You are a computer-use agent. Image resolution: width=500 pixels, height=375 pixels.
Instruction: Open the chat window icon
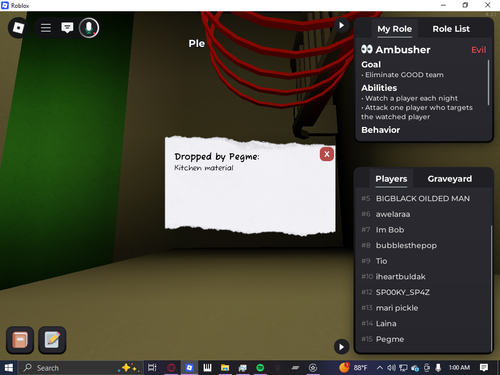67,28
